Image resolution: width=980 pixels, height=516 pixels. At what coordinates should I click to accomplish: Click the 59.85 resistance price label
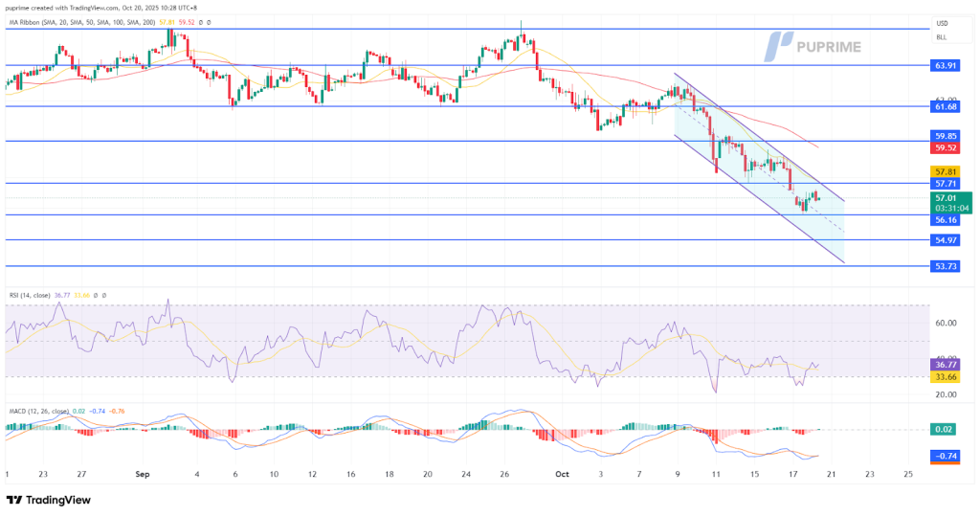pos(945,136)
